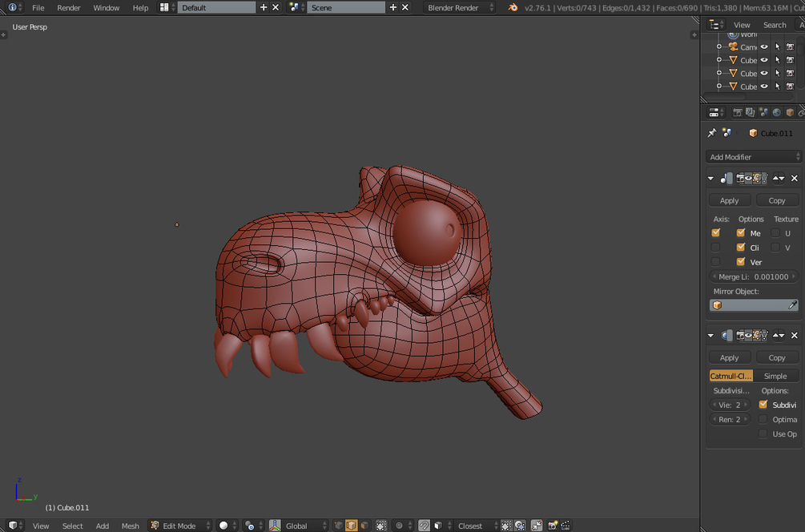
Task: Toggle Mirror modifier viewport display eye
Action: [748, 178]
